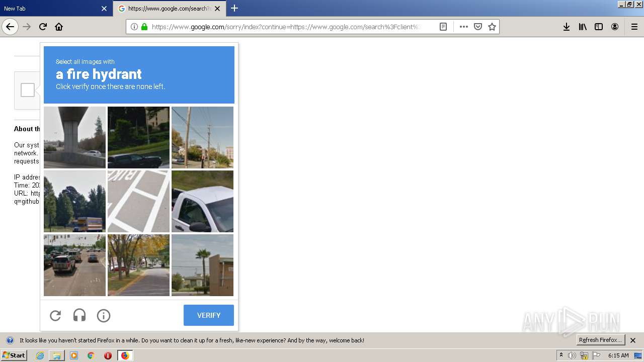The width and height of the screenshot is (644, 362).
Task: Switch to the New Tab tab
Action: pos(56,8)
